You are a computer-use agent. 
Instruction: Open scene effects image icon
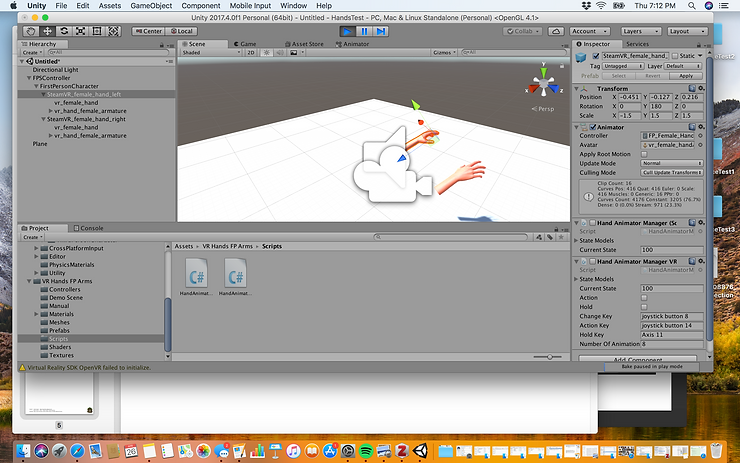pos(294,52)
